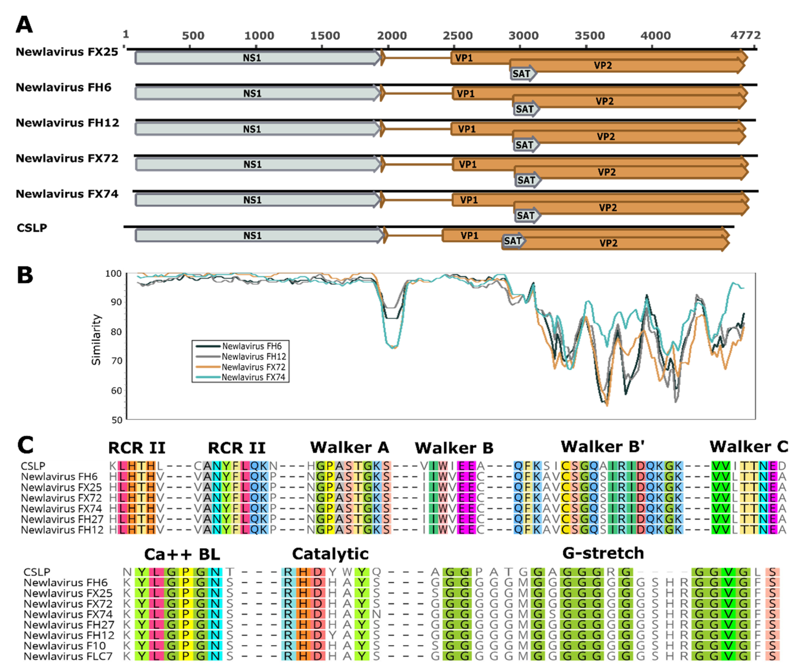Click Newlavirus FLC7 row label in alignment
The image size is (800, 672).
click(68, 656)
